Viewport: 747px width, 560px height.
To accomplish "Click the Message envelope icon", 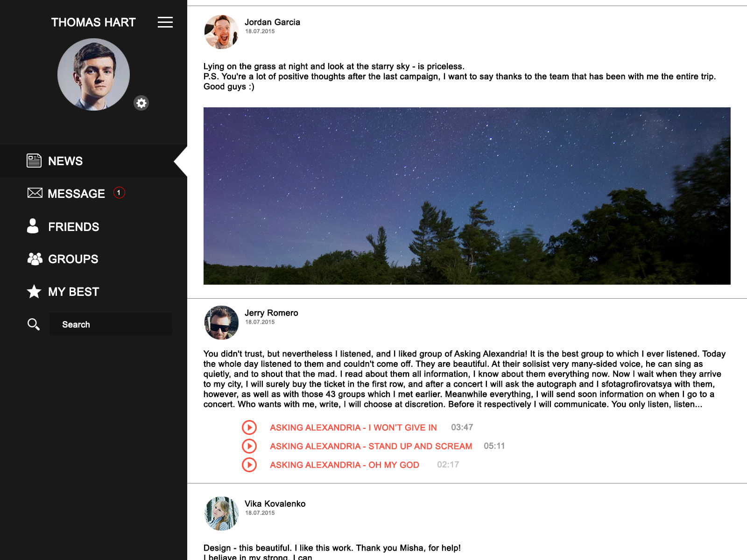I will tap(35, 193).
